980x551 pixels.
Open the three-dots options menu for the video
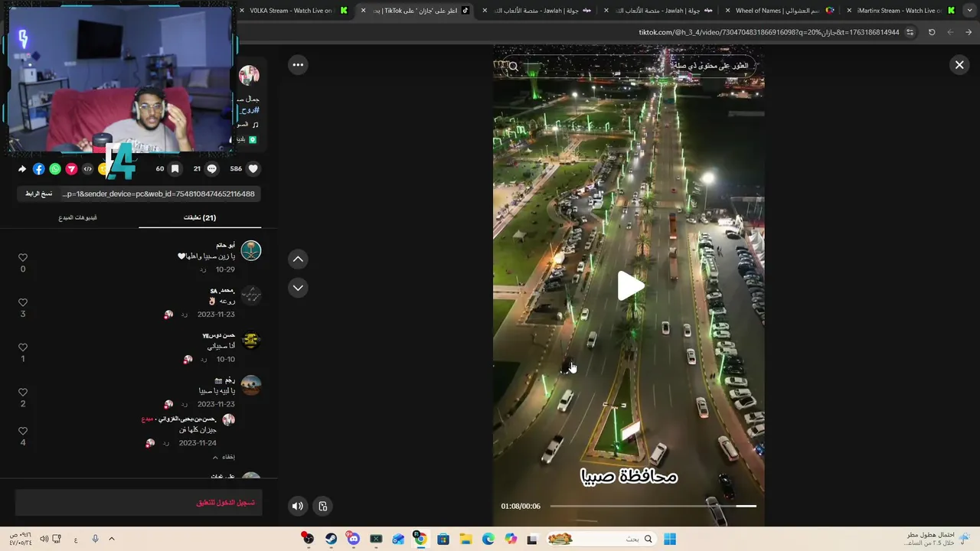pyautogui.click(x=298, y=65)
